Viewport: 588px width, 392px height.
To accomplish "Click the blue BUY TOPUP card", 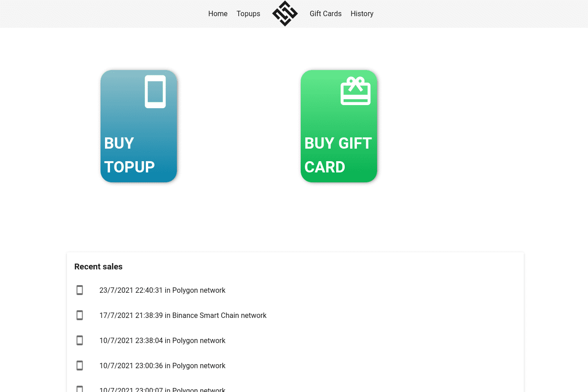I will point(138,126).
